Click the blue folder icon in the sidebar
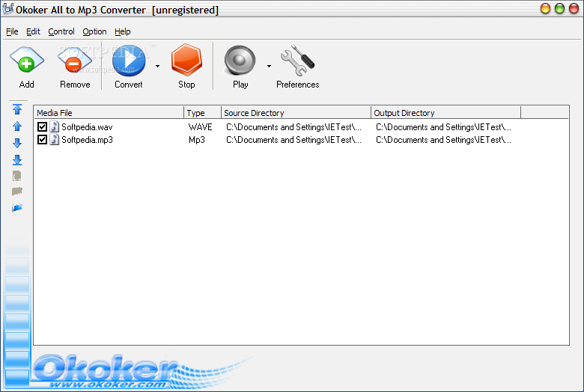The height and width of the screenshot is (392, 584). [x=17, y=208]
